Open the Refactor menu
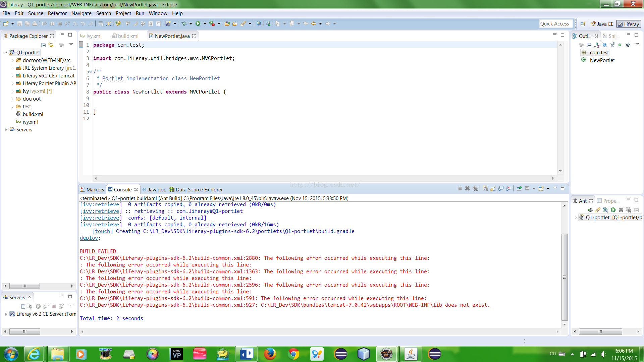This screenshot has width=644, height=362. tap(57, 13)
